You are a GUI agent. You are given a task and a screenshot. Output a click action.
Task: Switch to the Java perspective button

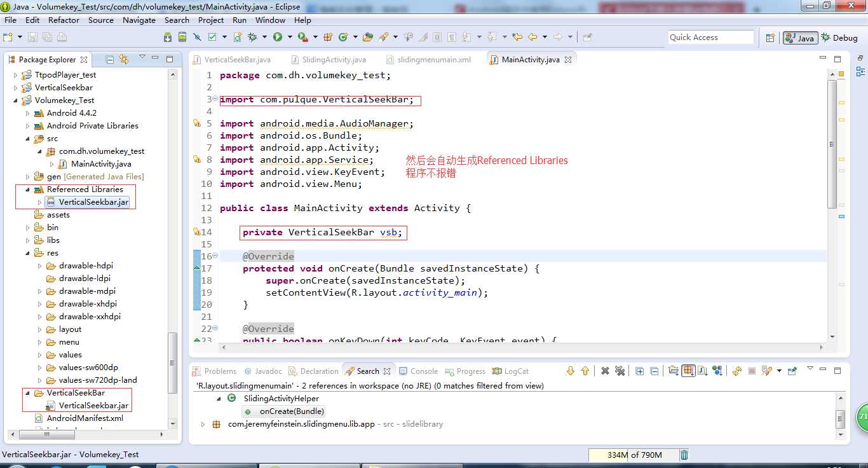[800, 38]
